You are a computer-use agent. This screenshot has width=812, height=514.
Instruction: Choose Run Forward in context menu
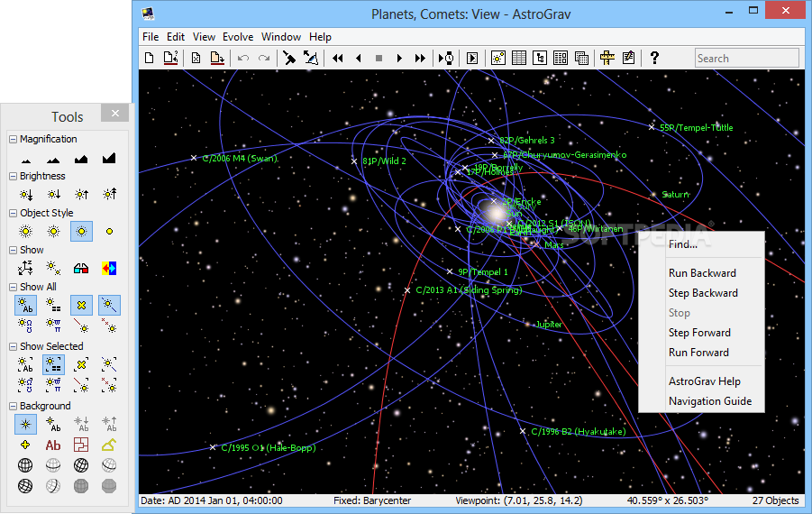pyautogui.click(x=701, y=353)
